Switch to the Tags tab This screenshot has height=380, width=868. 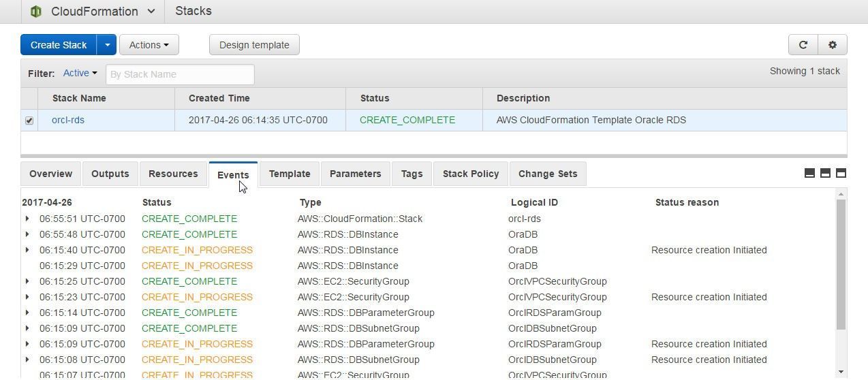412,174
